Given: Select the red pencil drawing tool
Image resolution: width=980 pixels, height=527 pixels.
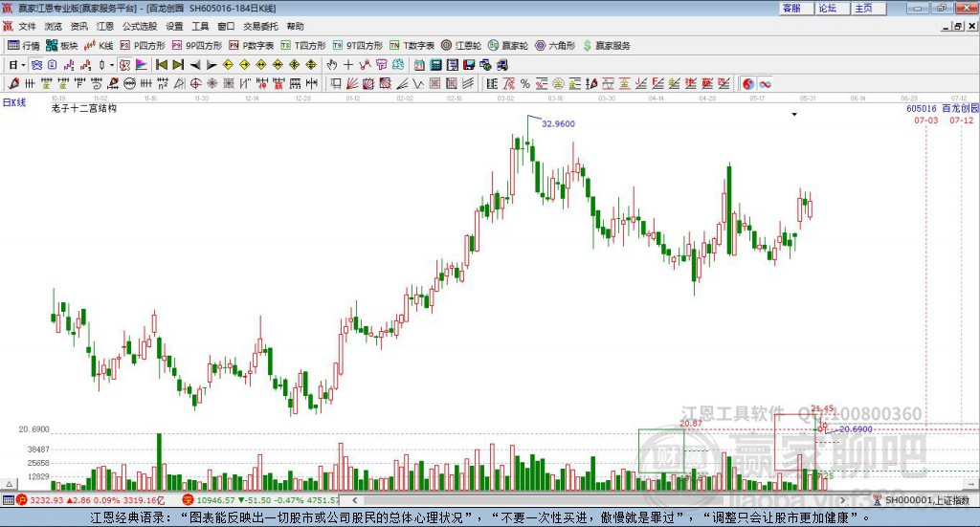Looking at the screenshot, I should click(x=13, y=83).
